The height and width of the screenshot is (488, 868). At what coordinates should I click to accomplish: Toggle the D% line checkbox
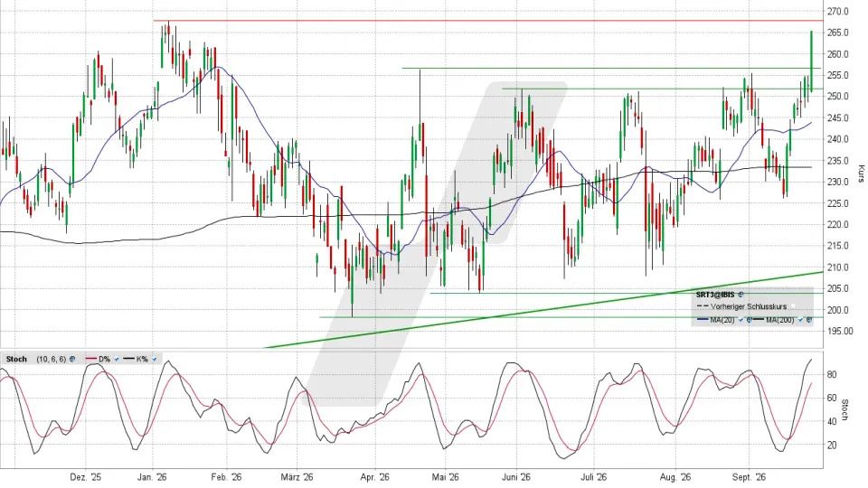pos(117,359)
